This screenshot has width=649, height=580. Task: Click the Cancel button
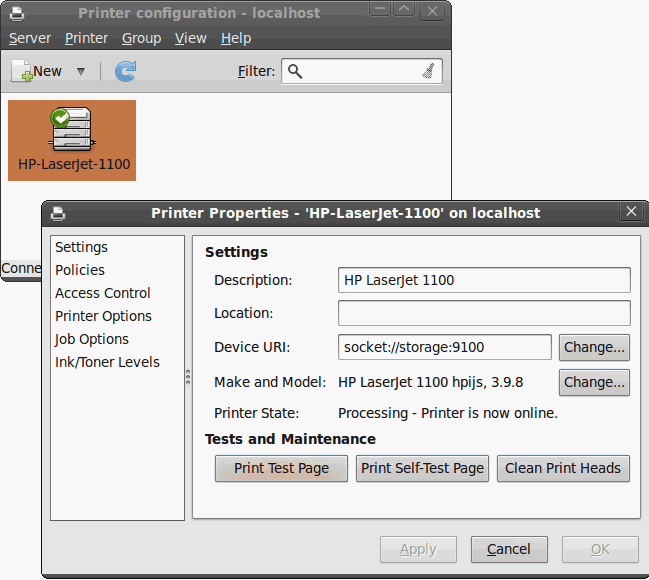point(509,549)
